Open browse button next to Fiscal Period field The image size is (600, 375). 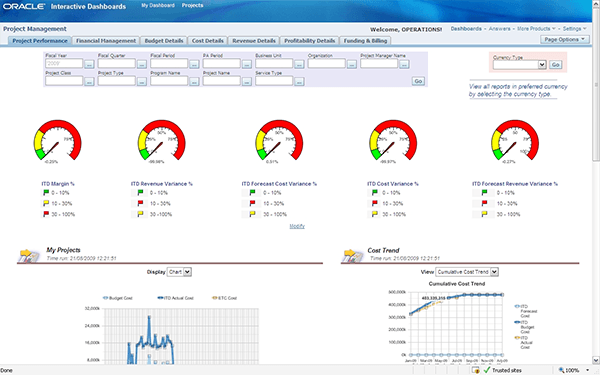click(x=194, y=64)
